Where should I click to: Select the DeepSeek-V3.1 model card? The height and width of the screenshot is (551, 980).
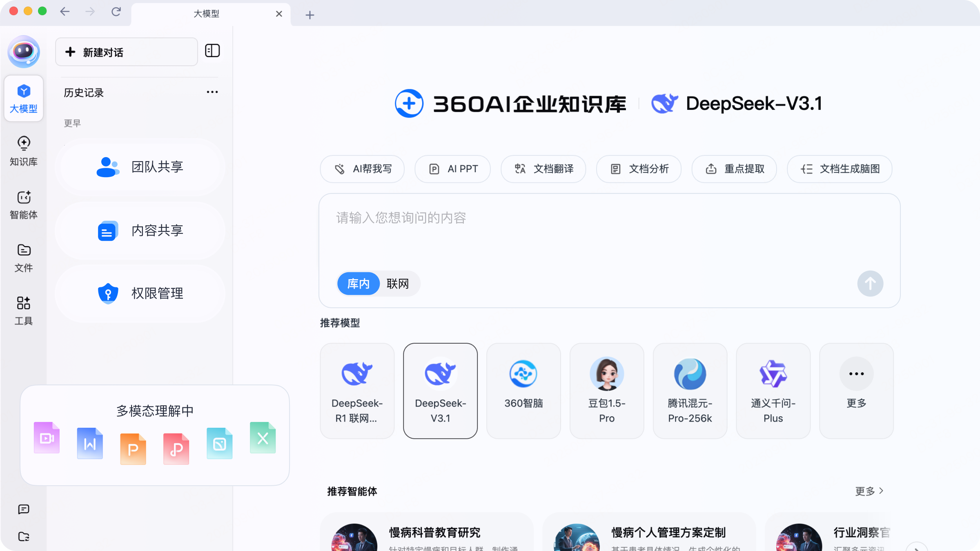coord(440,391)
